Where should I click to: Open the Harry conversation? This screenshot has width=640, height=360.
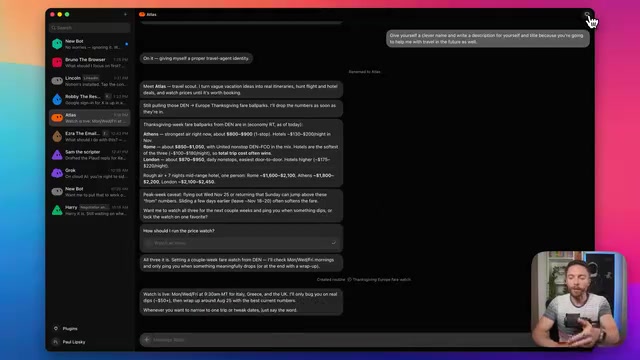[x=90, y=210]
